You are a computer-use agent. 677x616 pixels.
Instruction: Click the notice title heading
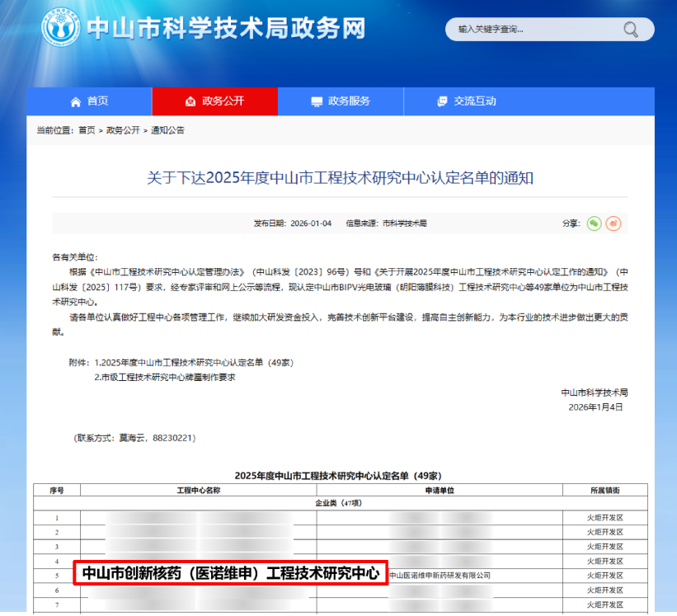click(341, 178)
